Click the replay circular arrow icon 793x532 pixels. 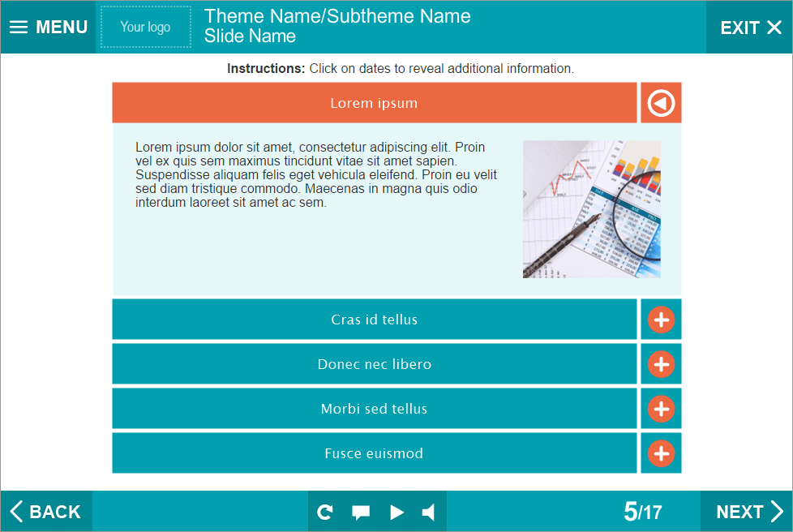click(x=325, y=512)
